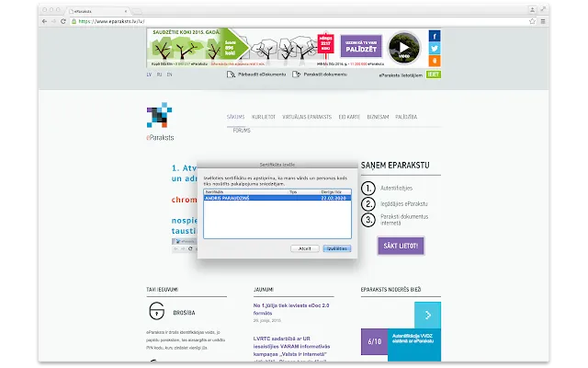Click the green padlock in address bar

pos(73,21)
